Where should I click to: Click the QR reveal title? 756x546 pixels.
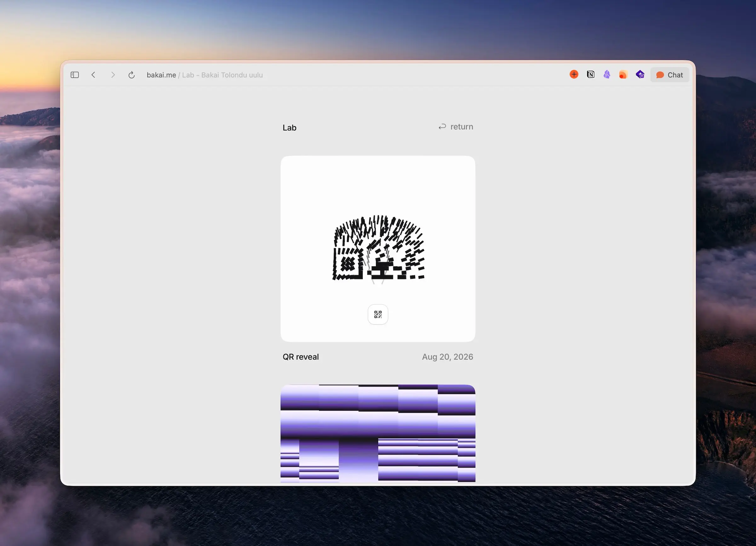coord(301,357)
